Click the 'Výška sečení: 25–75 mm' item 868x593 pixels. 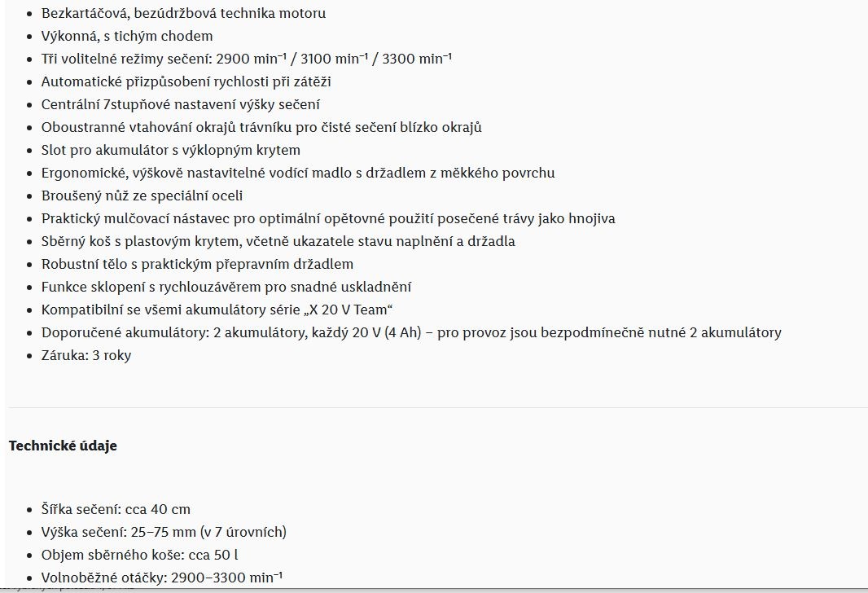[164, 532]
